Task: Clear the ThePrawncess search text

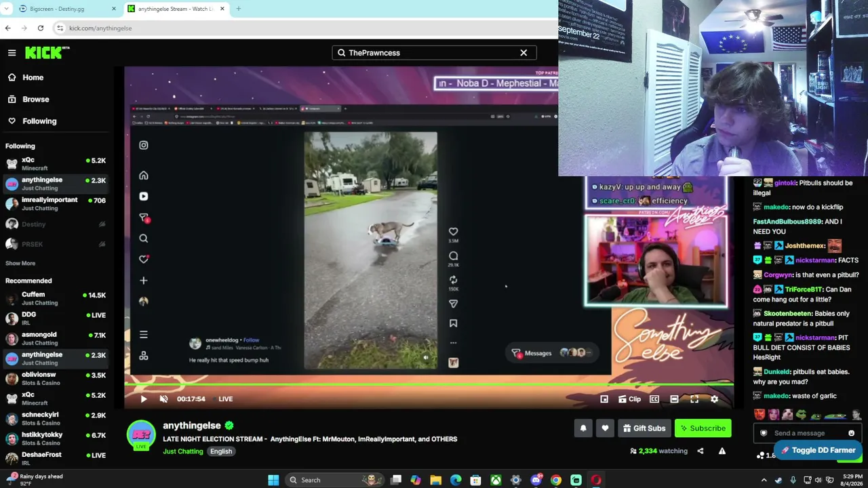Action: (524, 53)
